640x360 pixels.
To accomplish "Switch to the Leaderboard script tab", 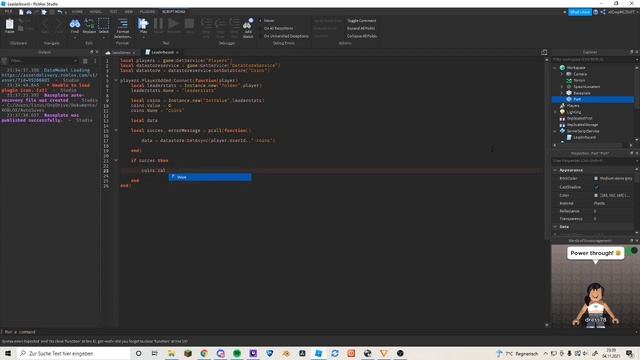I will tap(162, 52).
